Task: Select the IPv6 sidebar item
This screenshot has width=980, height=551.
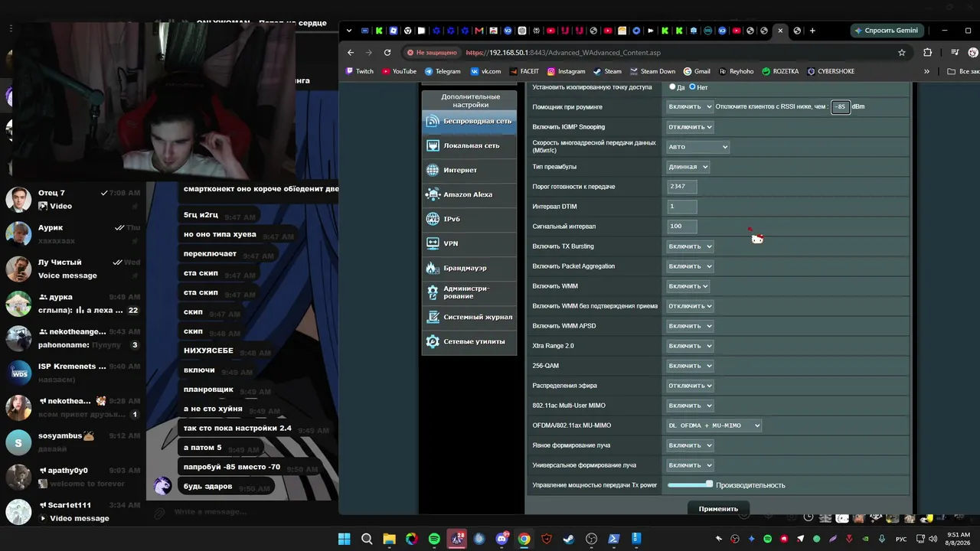Action: [469, 219]
